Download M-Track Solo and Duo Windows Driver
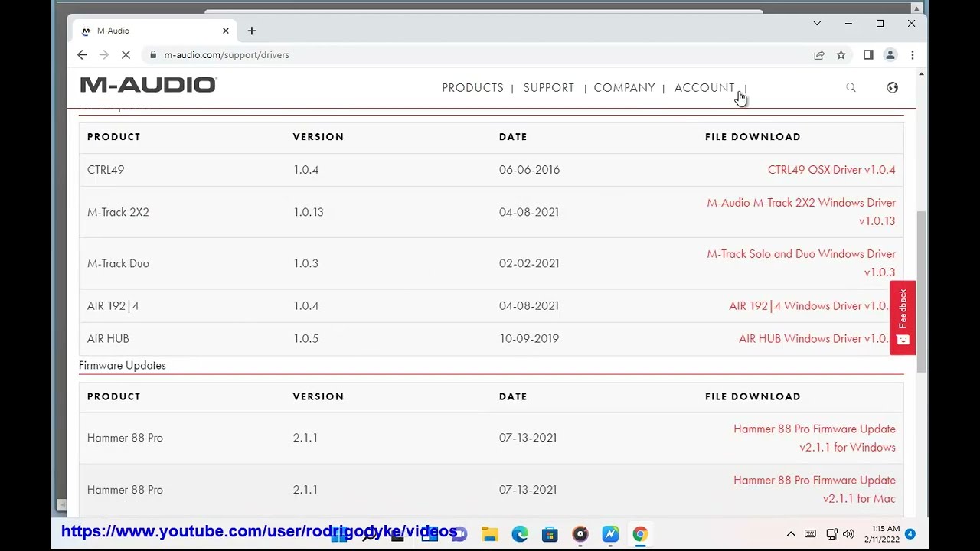 coord(801,263)
